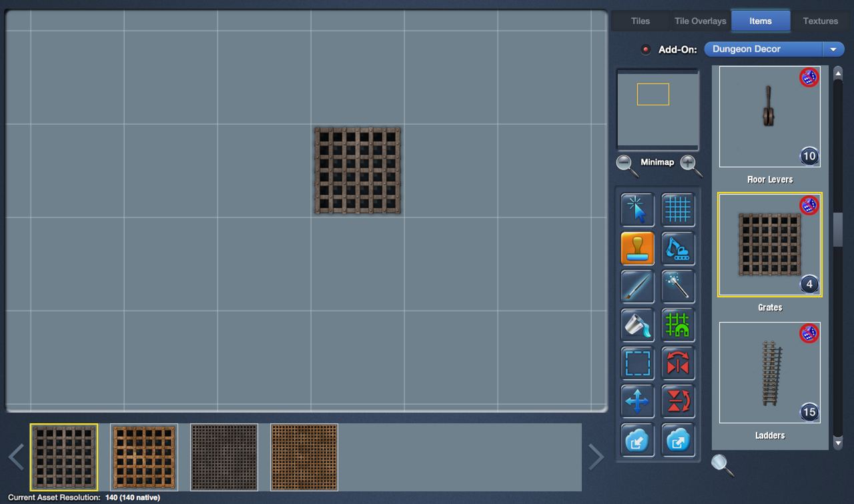Click dice badge on Floor Levers item
The image size is (854, 504).
point(809,77)
